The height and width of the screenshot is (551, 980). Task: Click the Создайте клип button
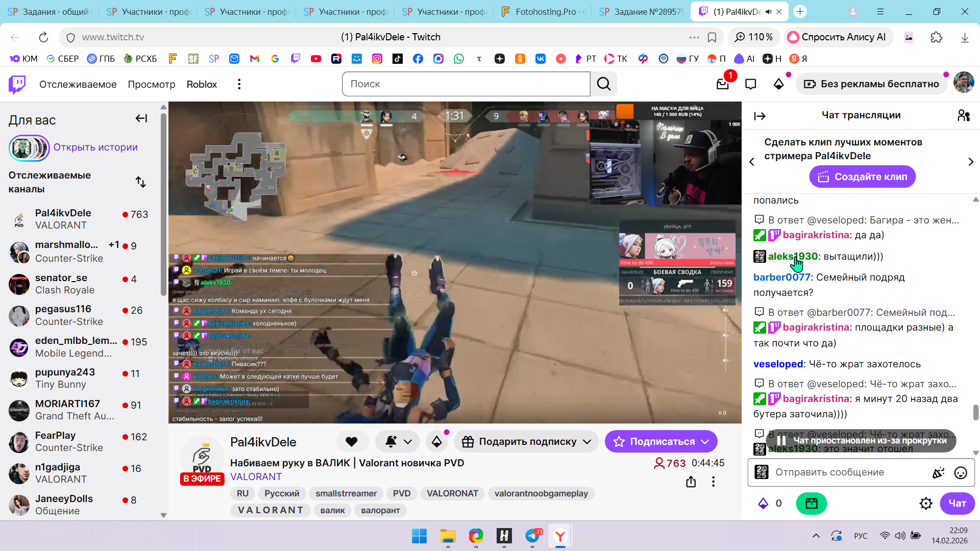point(862,177)
